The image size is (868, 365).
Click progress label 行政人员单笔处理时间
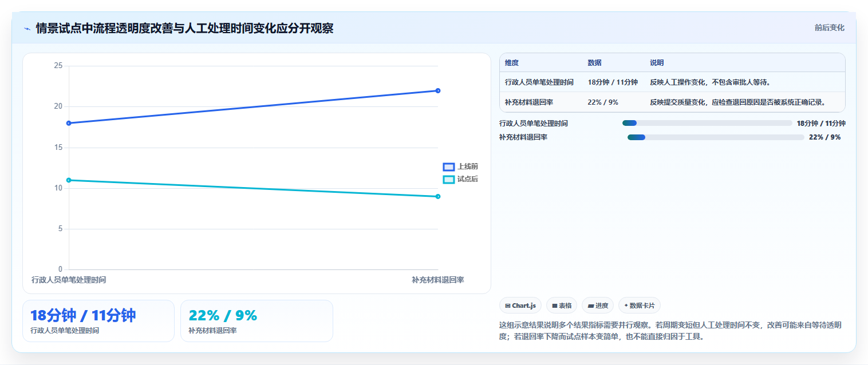(x=534, y=123)
